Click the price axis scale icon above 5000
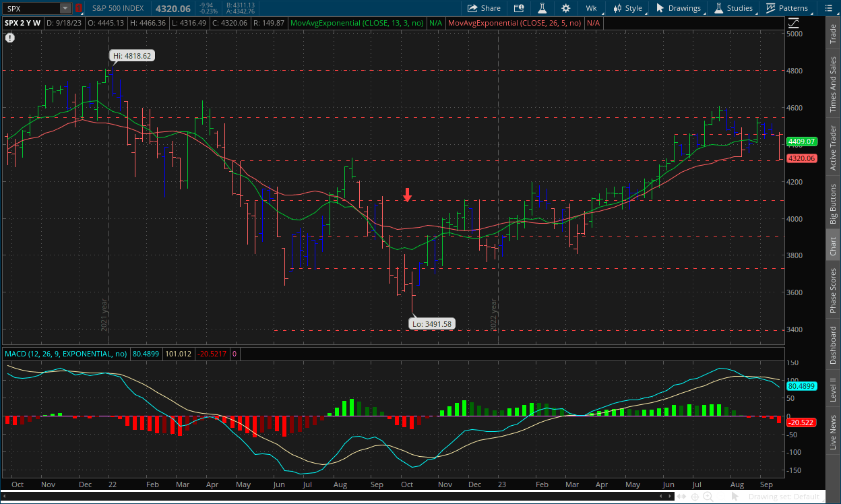The height and width of the screenshot is (504, 841). coord(792,23)
